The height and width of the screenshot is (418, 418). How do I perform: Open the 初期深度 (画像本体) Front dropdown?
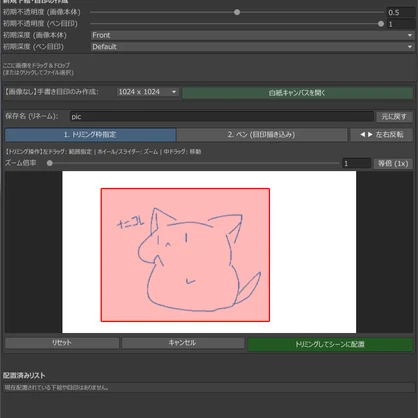click(253, 35)
